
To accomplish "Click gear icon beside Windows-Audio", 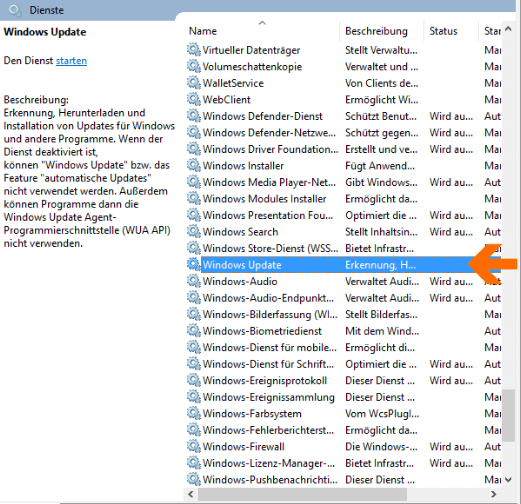I will (193, 281).
